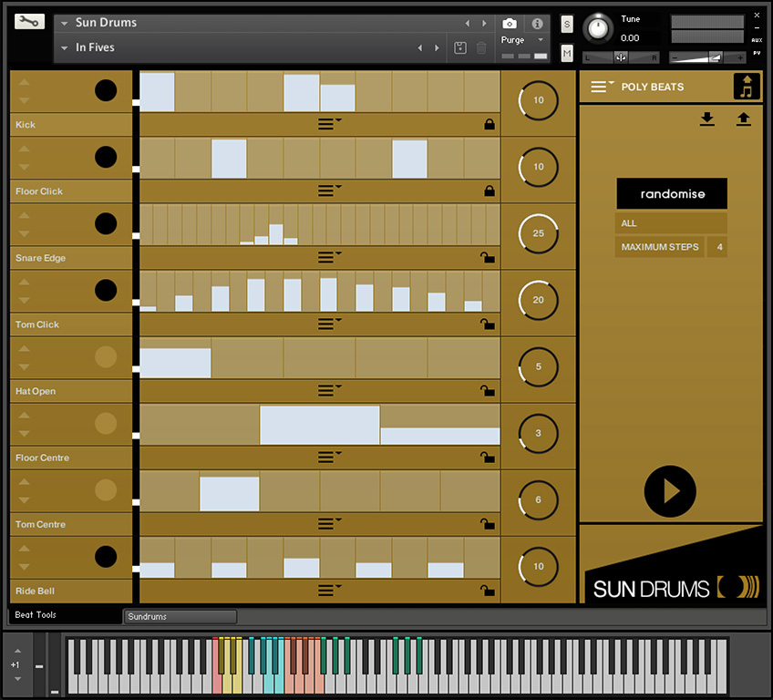Open the Floor Centre row pattern menu

(329, 457)
